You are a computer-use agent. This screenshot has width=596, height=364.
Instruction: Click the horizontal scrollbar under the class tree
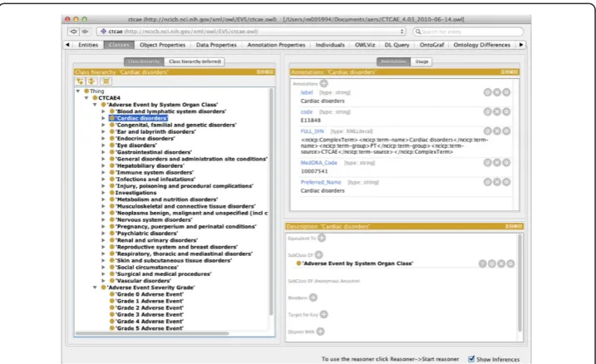coord(152,333)
